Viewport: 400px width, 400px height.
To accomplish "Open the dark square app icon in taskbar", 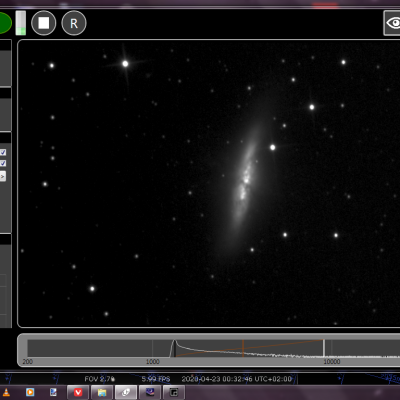I will [174, 392].
